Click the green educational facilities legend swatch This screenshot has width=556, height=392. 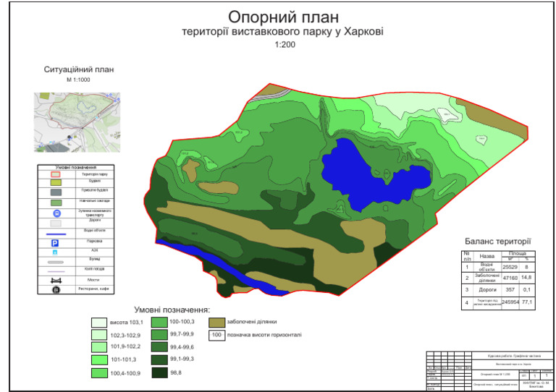56,203
